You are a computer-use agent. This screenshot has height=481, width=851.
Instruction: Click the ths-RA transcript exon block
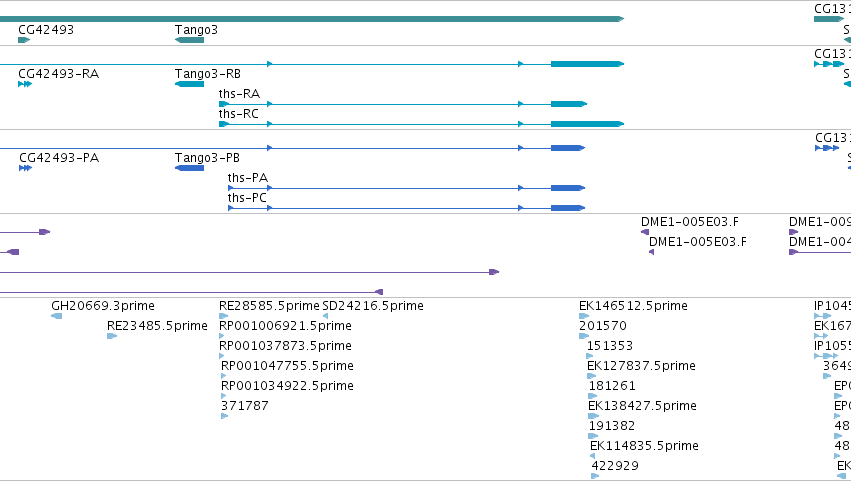[569, 104]
